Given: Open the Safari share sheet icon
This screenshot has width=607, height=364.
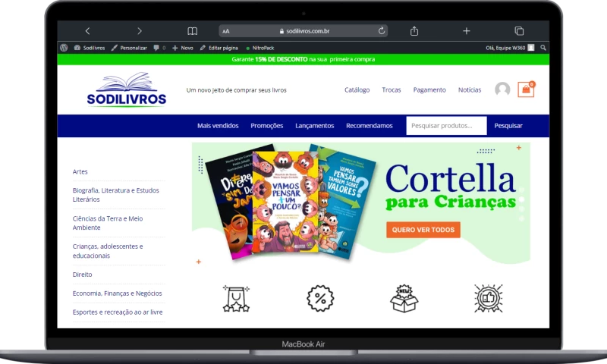Looking at the screenshot, I should (414, 31).
